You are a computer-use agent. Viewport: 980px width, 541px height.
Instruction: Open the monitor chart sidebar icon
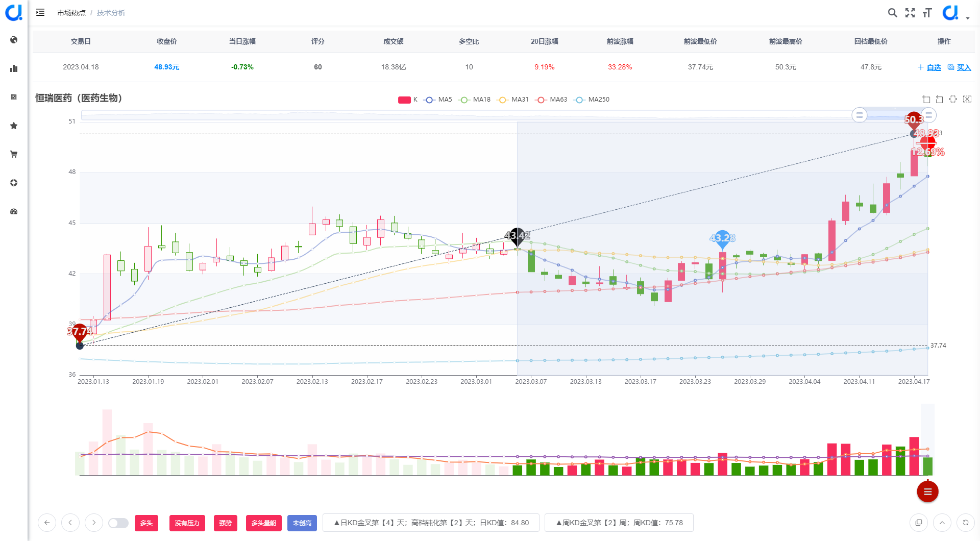pos(14,97)
